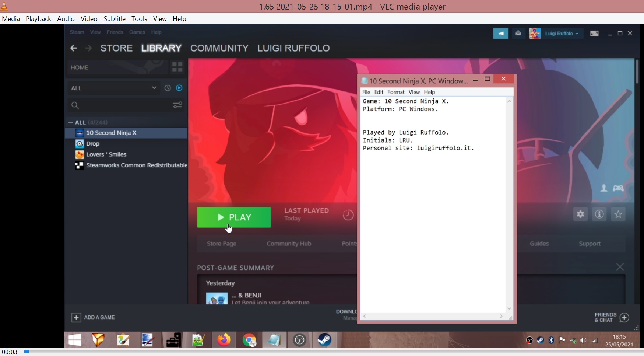Screen dimensions: 644x356
Task: Open the game info icon
Action: coord(599,214)
